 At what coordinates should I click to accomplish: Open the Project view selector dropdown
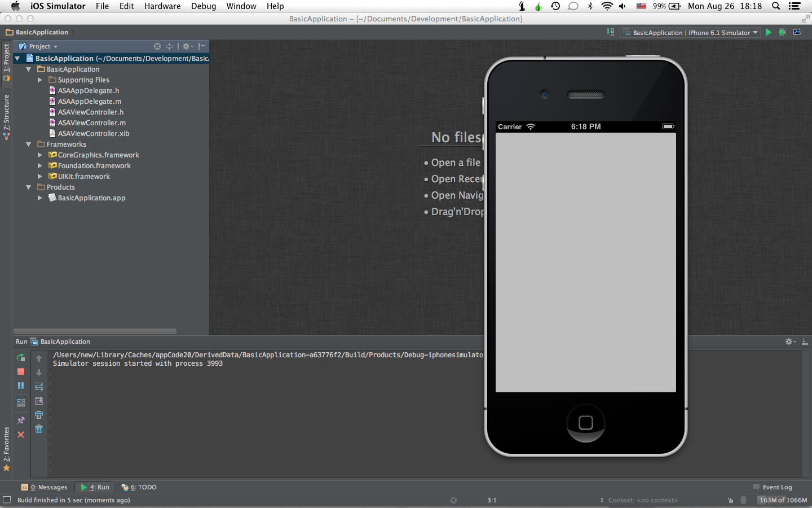[x=38, y=46]
